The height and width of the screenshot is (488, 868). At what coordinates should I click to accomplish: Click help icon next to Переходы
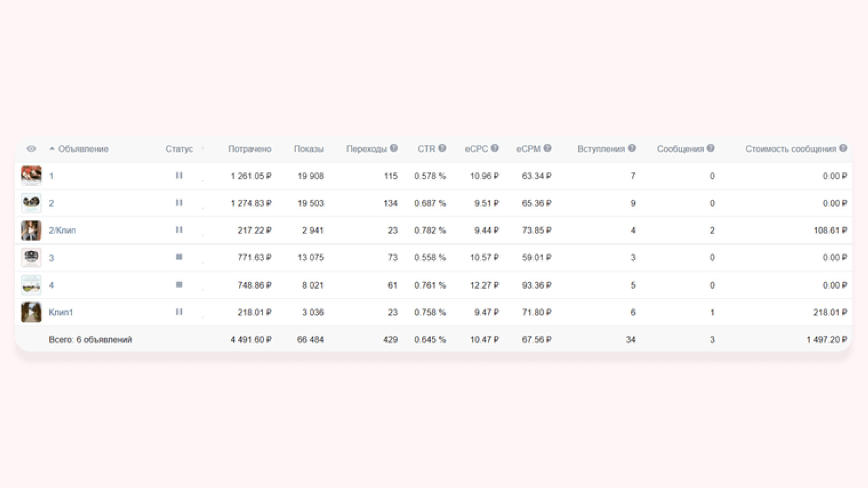(x=394, y=148)
